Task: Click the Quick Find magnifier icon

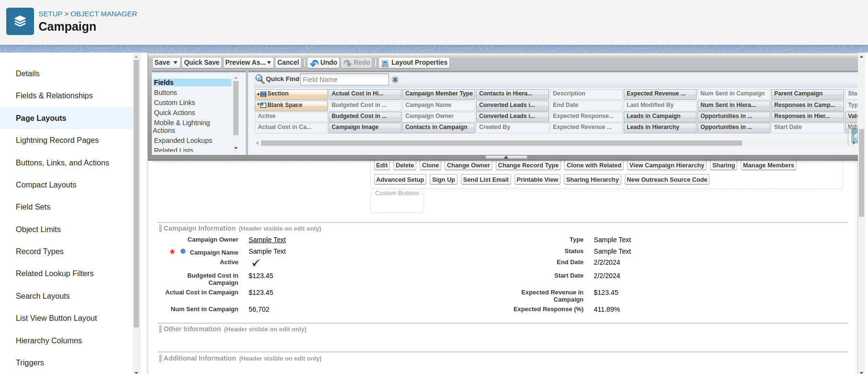Action: (x=260, y=79)
